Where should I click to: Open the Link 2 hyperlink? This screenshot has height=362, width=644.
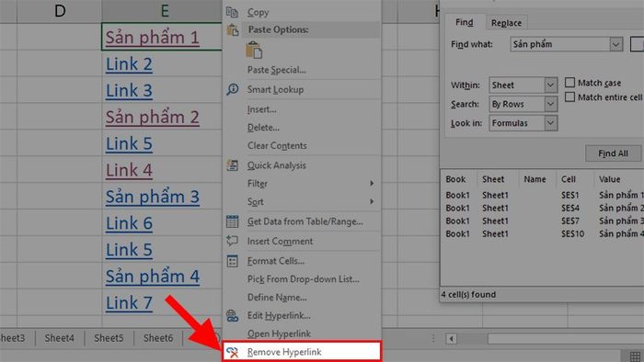tap(129, 64)
